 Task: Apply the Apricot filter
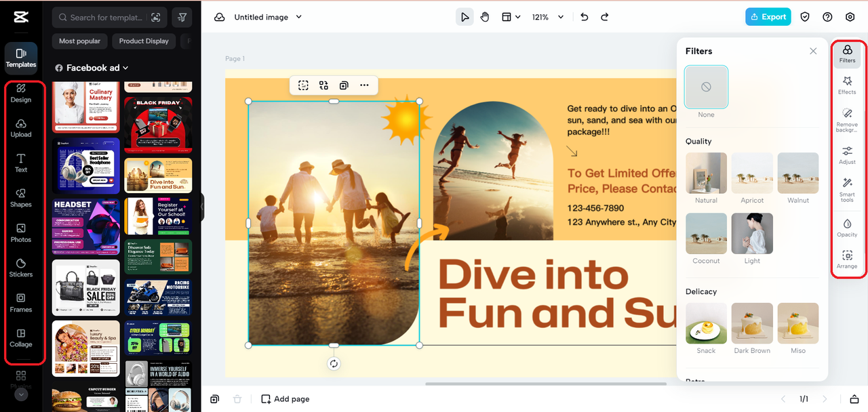pyautogui.click(x=752, y=173)
